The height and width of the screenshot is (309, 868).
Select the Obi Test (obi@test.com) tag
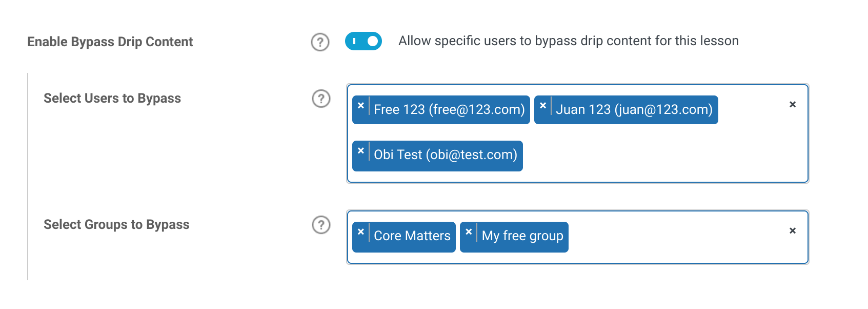pyautogui.click(x=446, y=155)
